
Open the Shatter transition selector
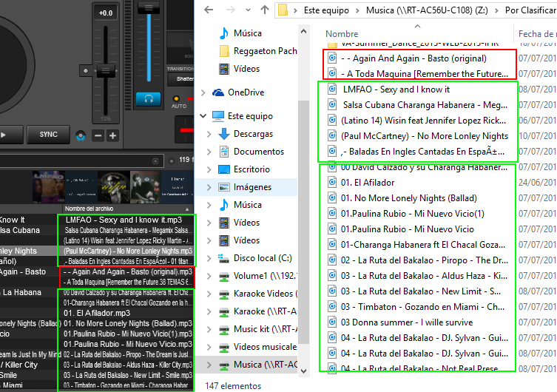pos(180,79)
